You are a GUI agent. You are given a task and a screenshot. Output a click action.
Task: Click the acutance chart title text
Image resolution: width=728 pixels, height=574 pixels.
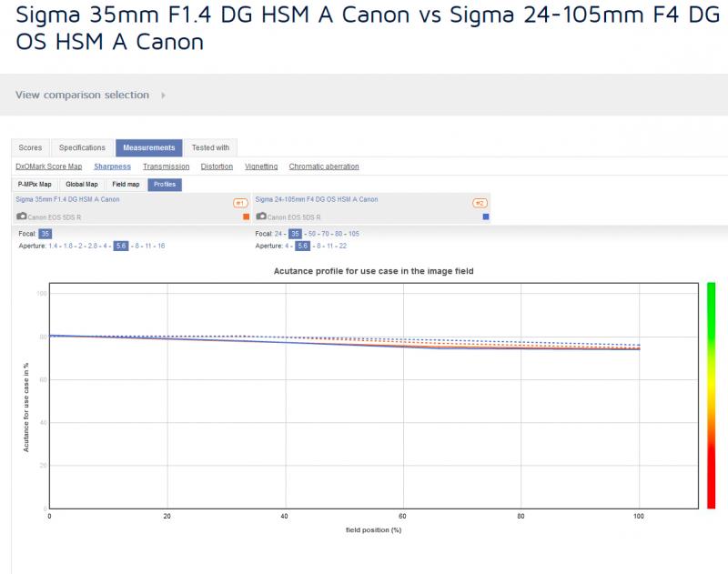[373, 271]
